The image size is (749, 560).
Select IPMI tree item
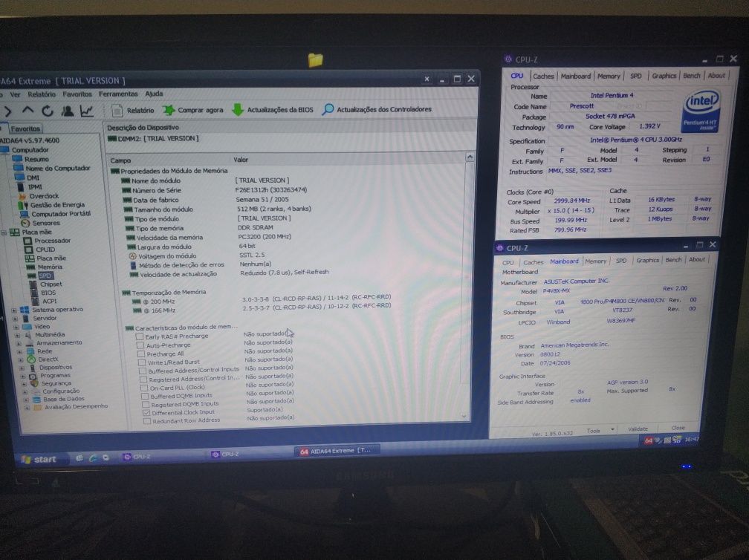point(30,186)
